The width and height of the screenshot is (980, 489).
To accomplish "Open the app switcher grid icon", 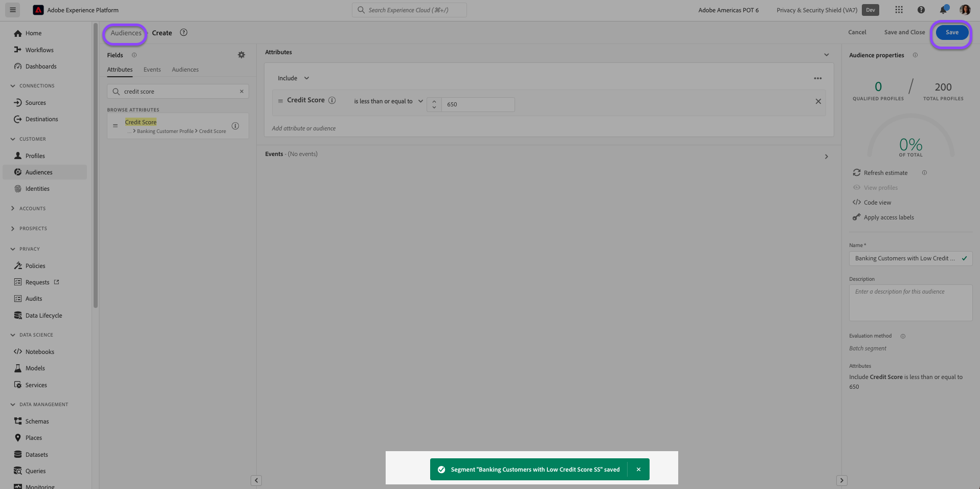I will [899, 10].
